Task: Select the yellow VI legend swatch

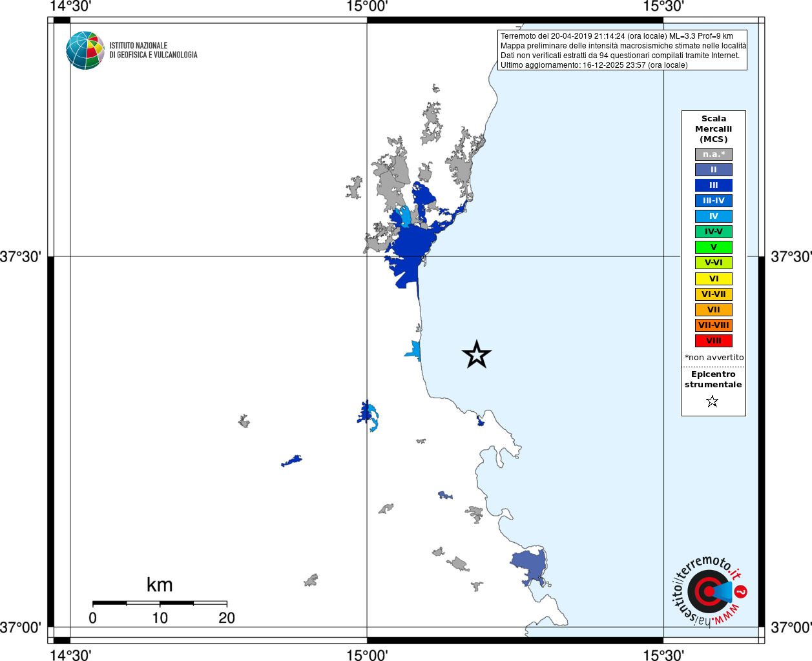Action: point(713,279)
